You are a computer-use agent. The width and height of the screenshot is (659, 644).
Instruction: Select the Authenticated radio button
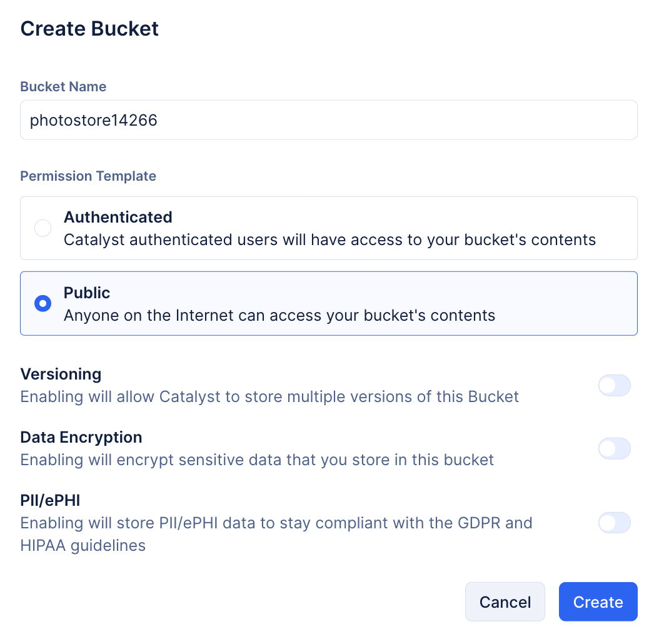tap(43, 228)
